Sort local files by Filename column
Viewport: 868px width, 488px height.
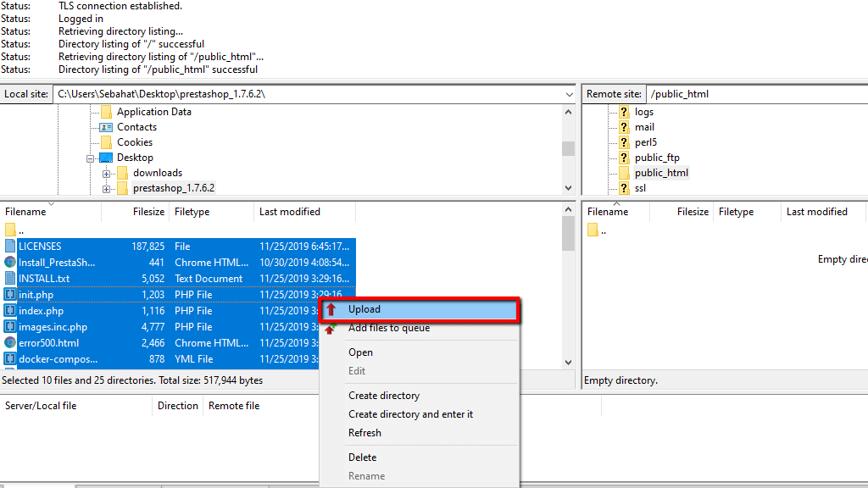(50, 212)
